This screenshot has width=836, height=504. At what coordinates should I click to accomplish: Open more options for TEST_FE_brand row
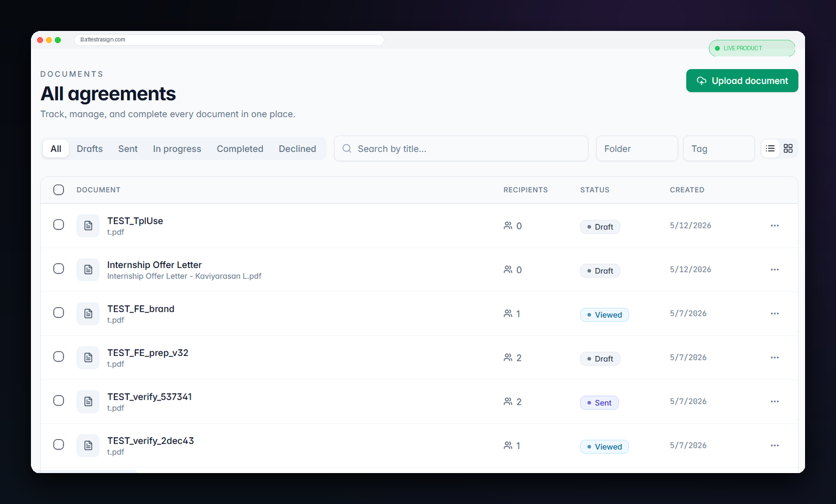775,313
